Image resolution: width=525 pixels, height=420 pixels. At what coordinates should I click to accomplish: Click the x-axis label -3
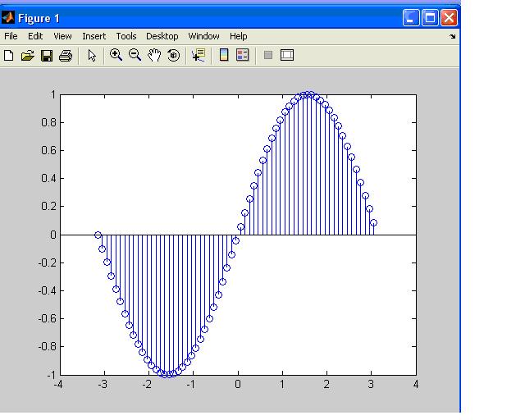(103, 384)
